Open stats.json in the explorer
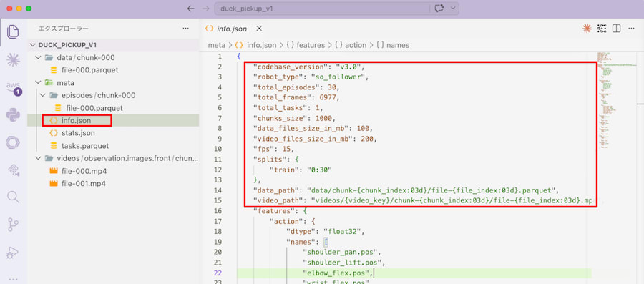The height and width of the screenshot is (284, 644). pyautogui.click(x=78, y=133)
